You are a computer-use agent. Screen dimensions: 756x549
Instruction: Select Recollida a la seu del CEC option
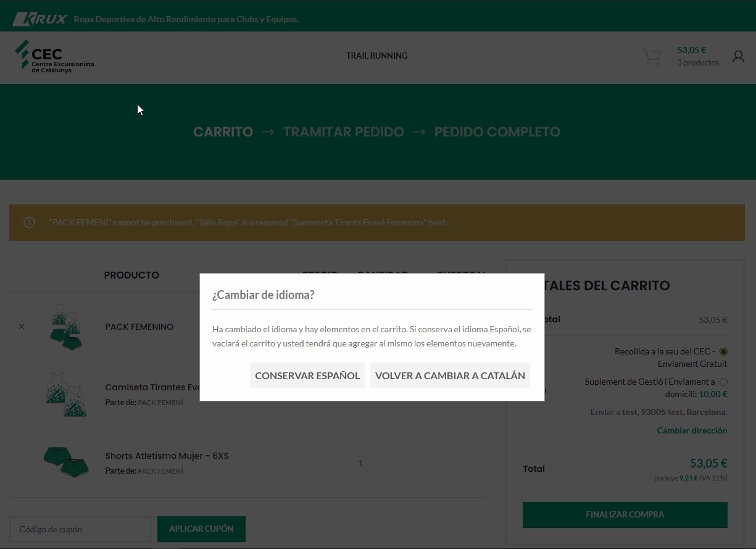point(723,351)
